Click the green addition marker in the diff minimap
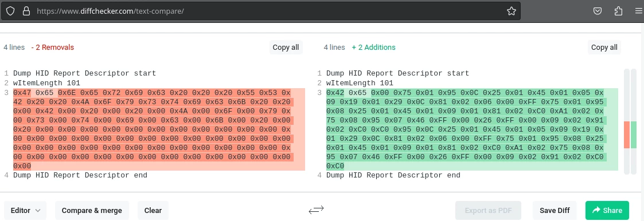The width and height of the screenshot is (644, 221). click(x=633, y=135)
